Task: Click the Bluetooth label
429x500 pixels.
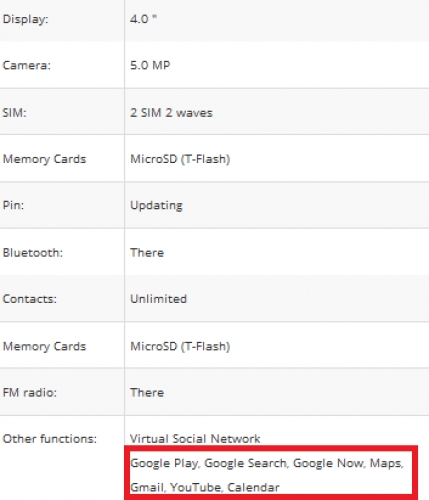Action: [33, 253]
